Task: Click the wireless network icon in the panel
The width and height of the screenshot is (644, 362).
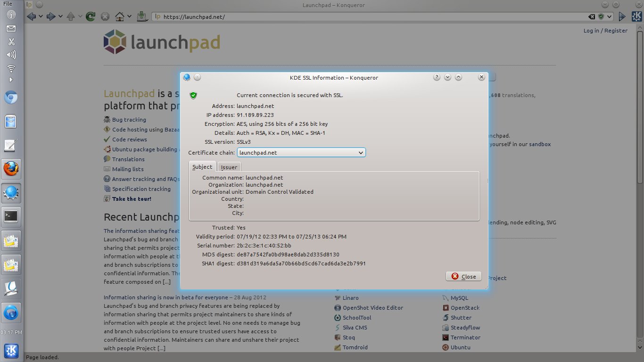Action: [11, 68]
